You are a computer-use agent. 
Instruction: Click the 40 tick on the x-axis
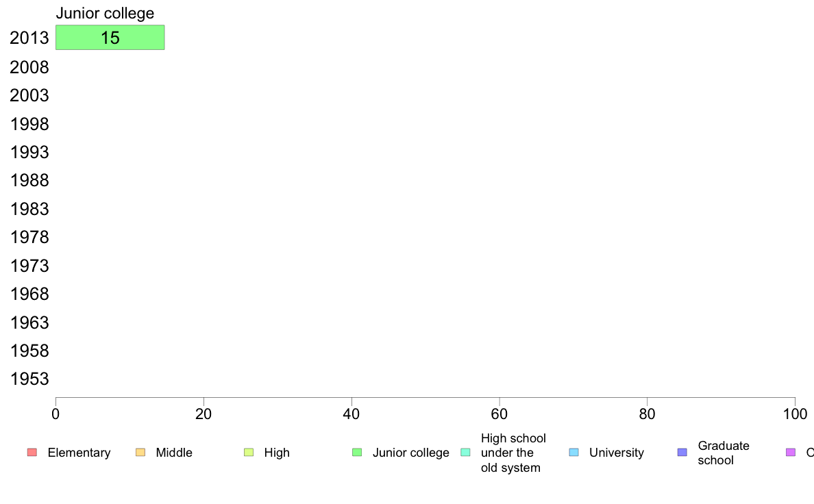[351, 414]
